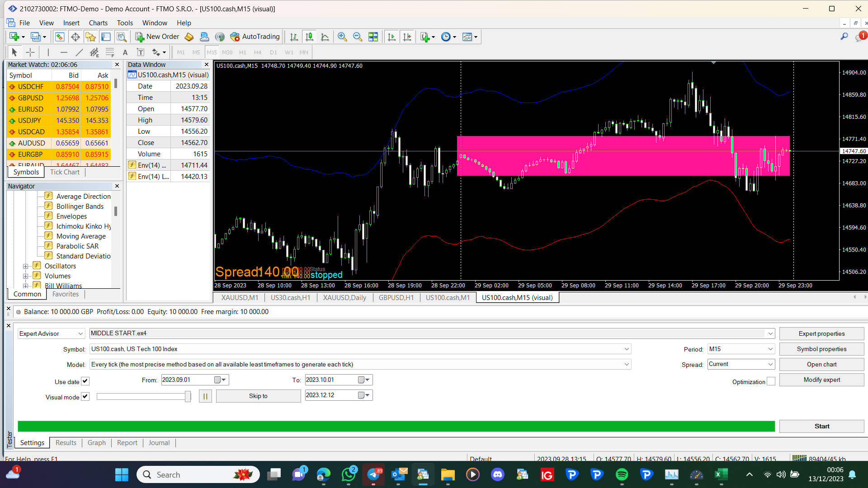Toggle the AutoTrading button

(255, 37)
